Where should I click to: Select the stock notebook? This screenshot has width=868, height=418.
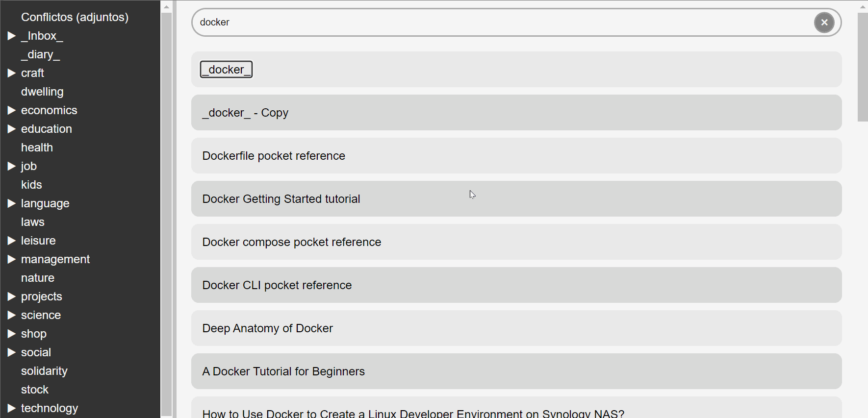[35, 390]
